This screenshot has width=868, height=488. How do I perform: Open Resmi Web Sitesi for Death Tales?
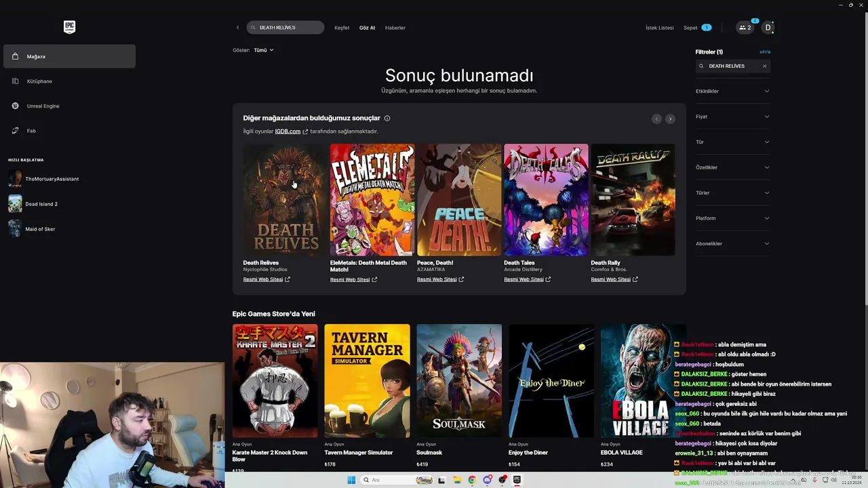(x=527, y=279)
